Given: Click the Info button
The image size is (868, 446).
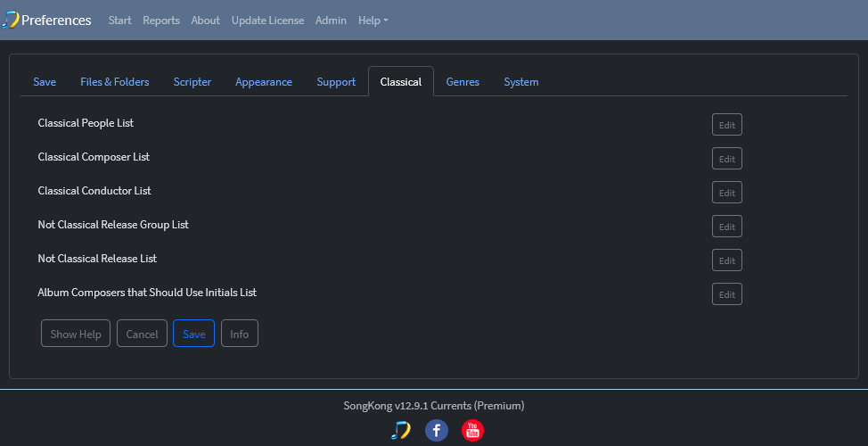Looking at the screenshot, I should (240, 334).
